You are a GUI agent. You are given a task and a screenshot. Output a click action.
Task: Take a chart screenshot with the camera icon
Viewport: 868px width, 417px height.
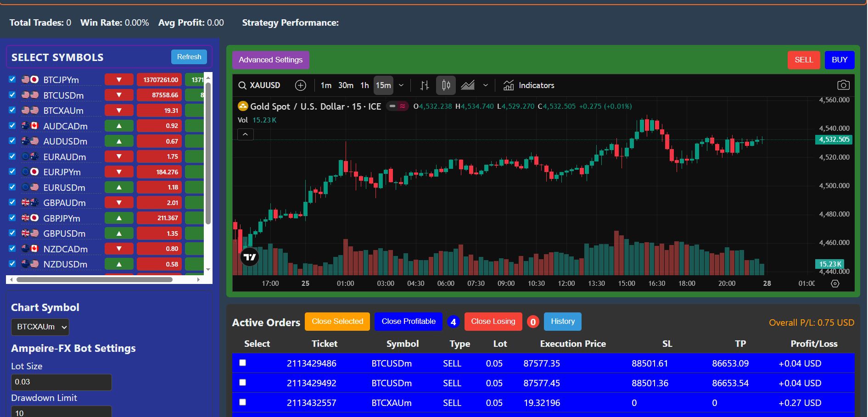(844, 85)
